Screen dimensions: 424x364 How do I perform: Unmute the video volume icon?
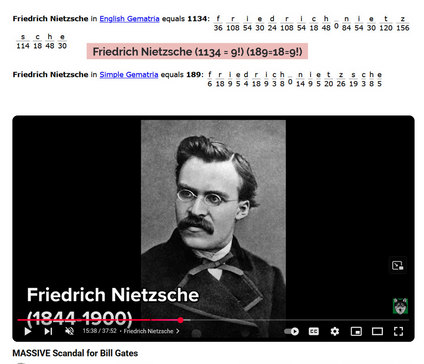pyautogui.click(x=69, y=331)
